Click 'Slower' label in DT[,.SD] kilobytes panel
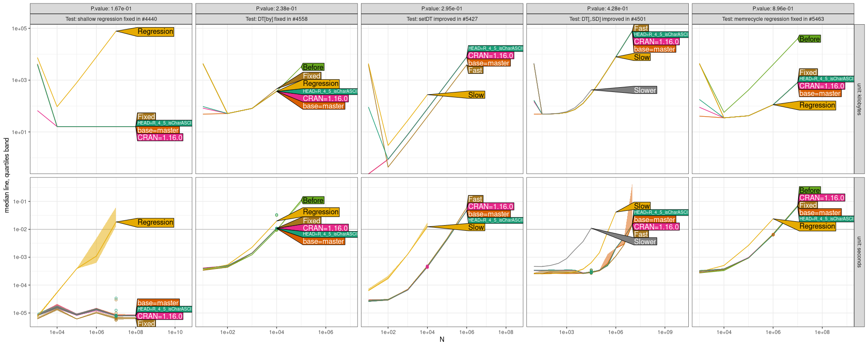 click(x=645, y=90)
